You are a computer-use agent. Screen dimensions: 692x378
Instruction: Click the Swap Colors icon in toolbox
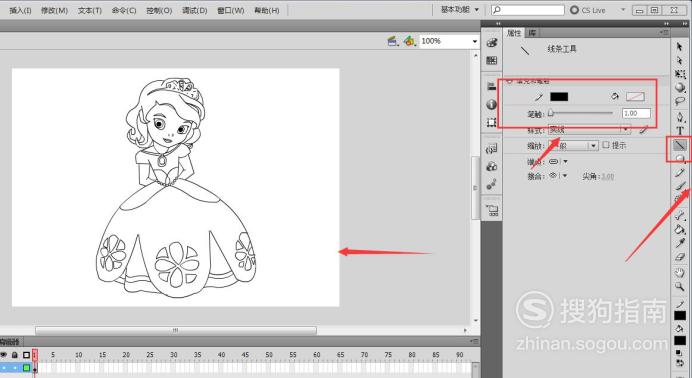pos(680,362)
